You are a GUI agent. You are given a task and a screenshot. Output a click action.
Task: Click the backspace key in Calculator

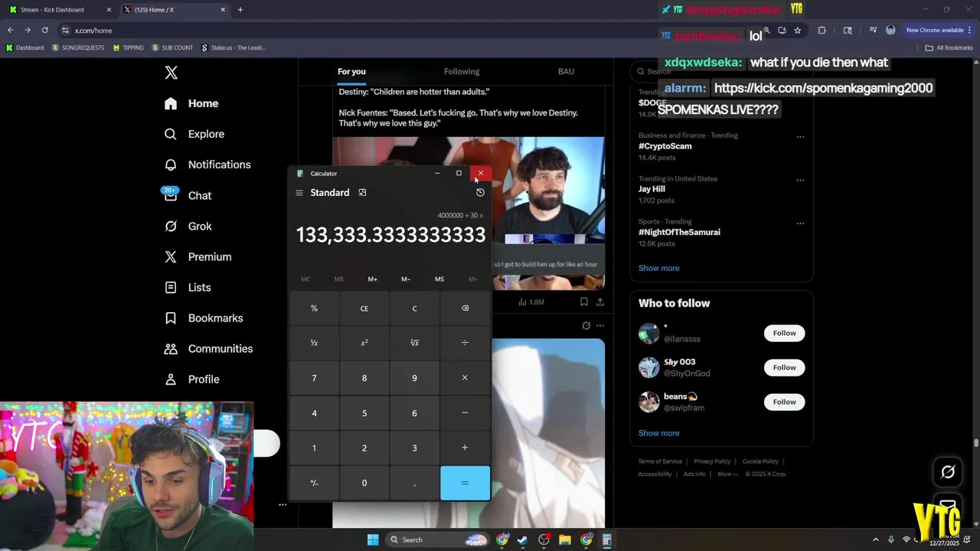(x=465, y=308)
